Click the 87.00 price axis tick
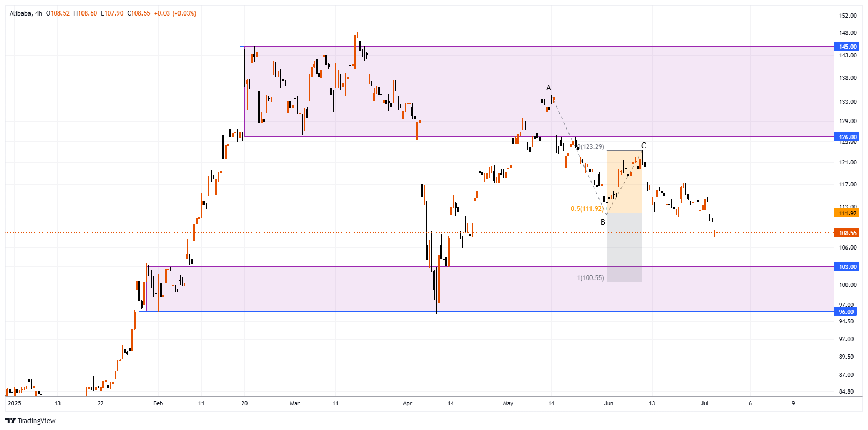This screenshot has width=868, height=430. 846,375
